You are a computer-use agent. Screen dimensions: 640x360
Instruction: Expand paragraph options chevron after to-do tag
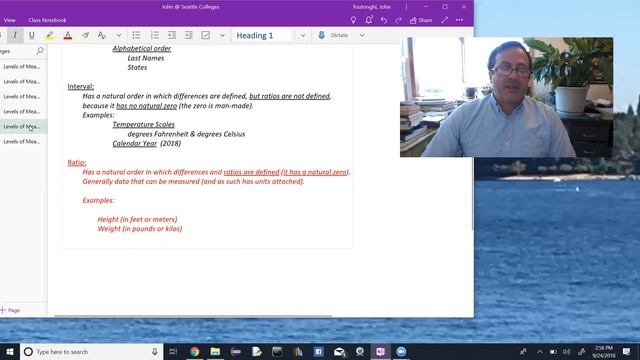222,36
